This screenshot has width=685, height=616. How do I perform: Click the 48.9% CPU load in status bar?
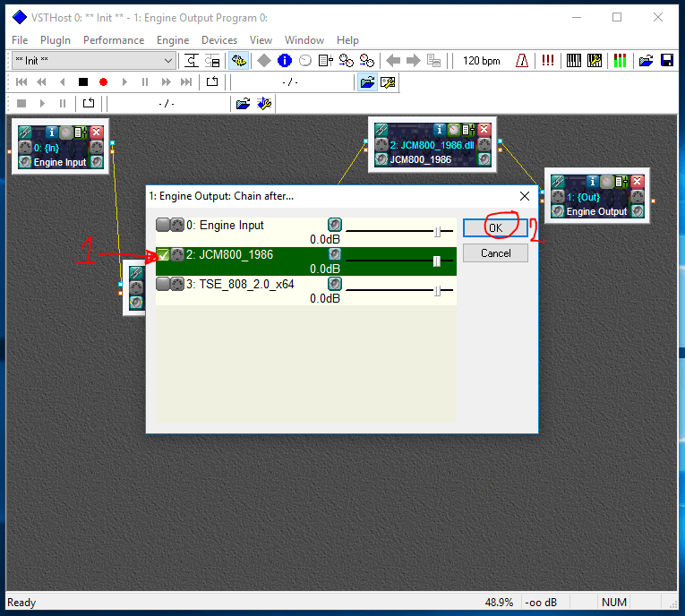click(499, 603)
